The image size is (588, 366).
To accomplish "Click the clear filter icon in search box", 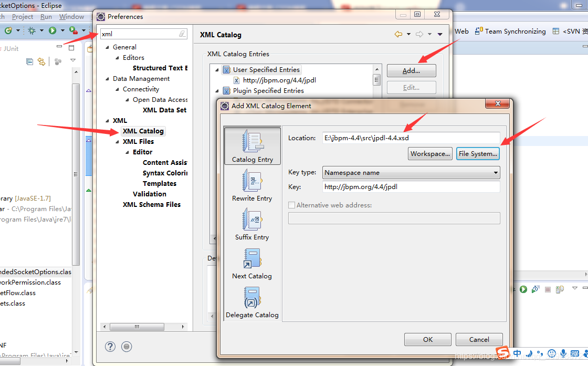I will point(182,34).
